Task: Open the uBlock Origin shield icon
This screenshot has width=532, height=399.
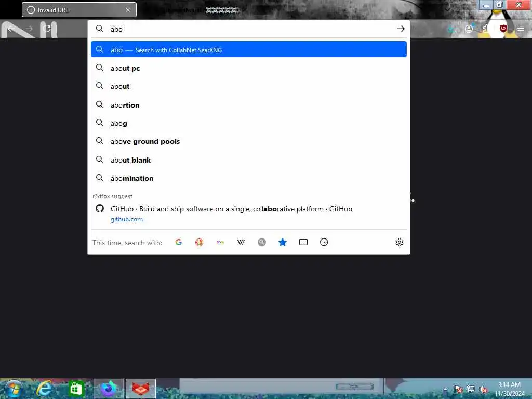Action: [x=503, y=29]
